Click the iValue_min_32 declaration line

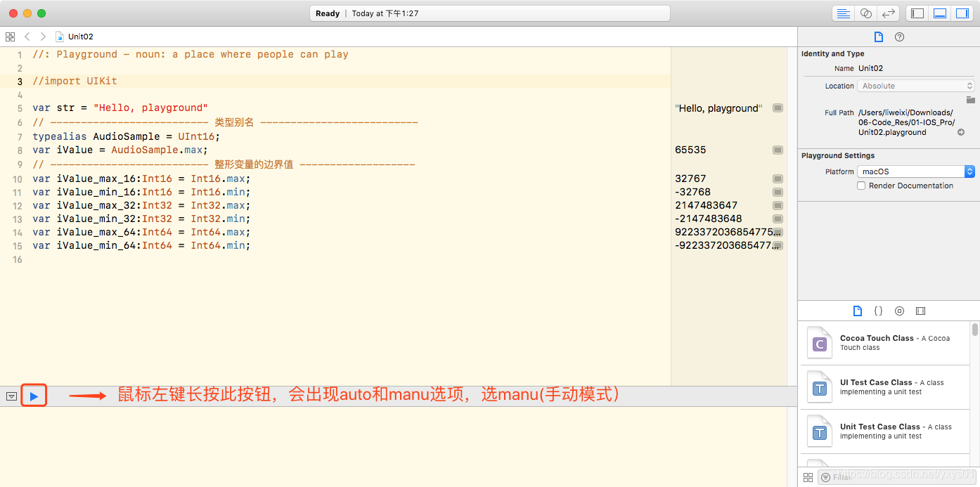click(x=141, y=219)
